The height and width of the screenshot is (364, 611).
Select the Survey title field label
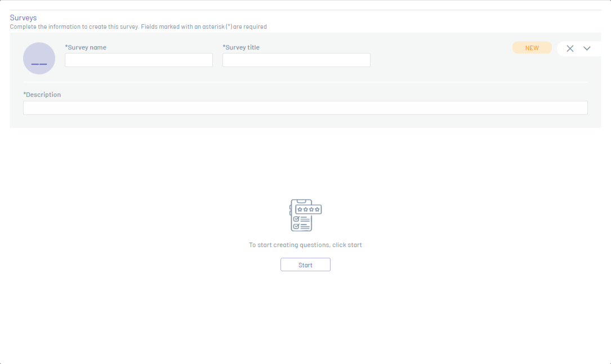pos(241,47)
